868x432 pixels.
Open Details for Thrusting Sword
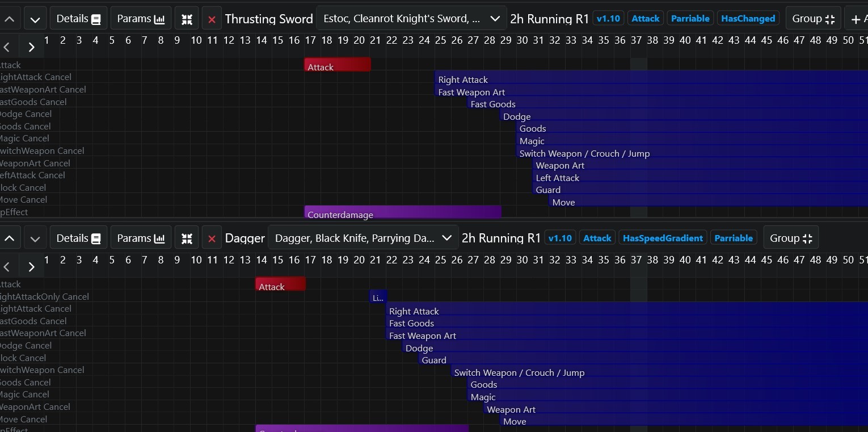click(x=78, y=19)
